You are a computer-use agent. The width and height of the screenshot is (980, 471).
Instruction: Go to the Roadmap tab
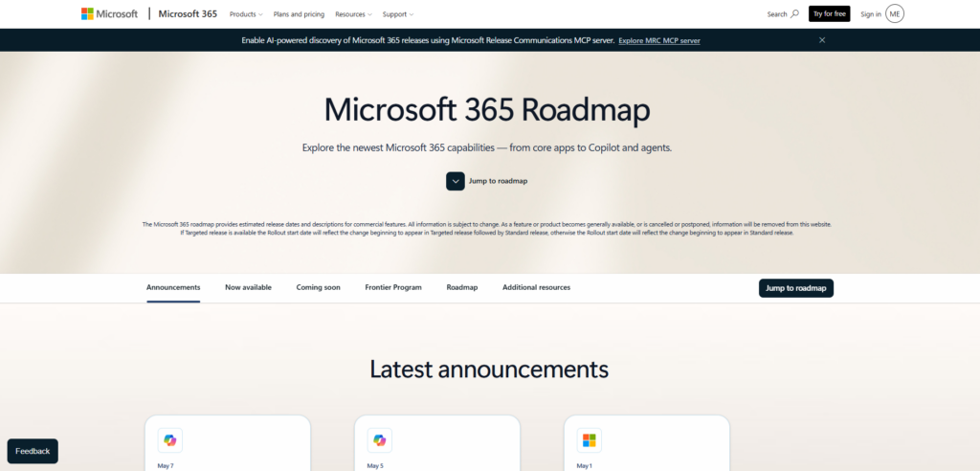(462, 288)
